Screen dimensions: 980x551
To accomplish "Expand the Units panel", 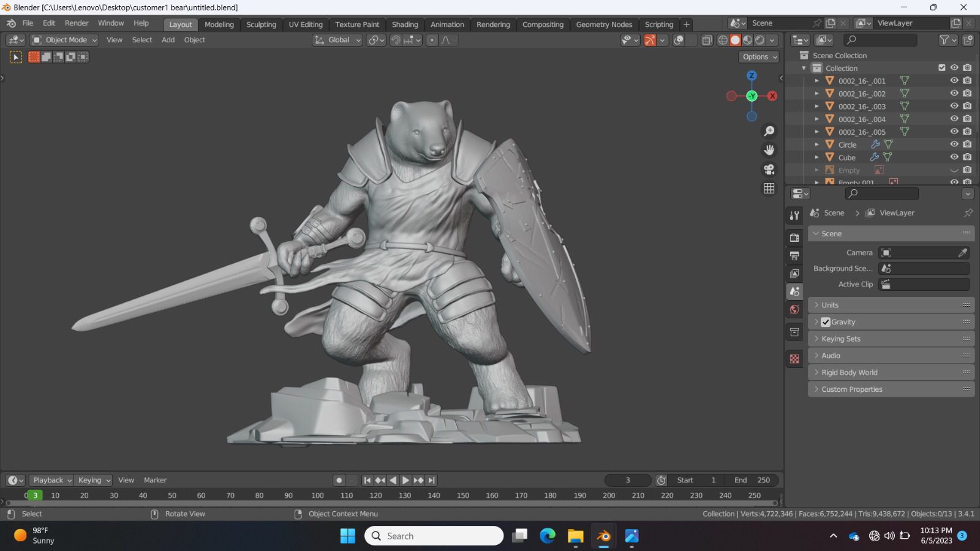I will 891,305.
